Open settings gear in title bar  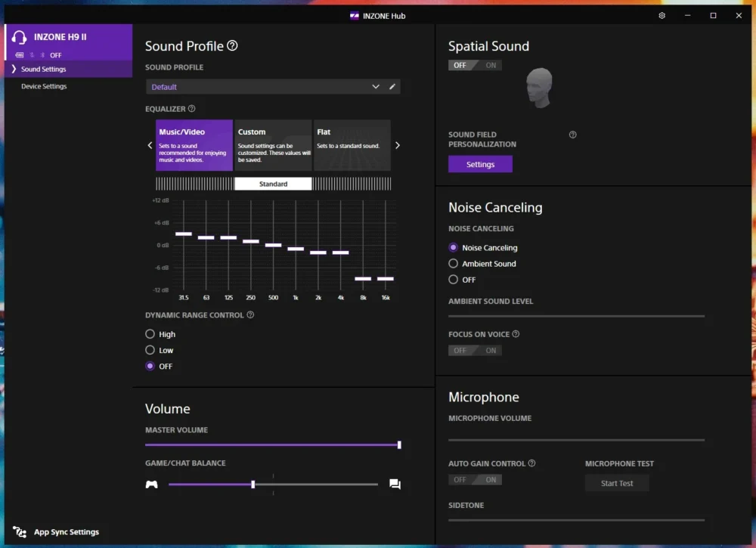coord(661,15)
